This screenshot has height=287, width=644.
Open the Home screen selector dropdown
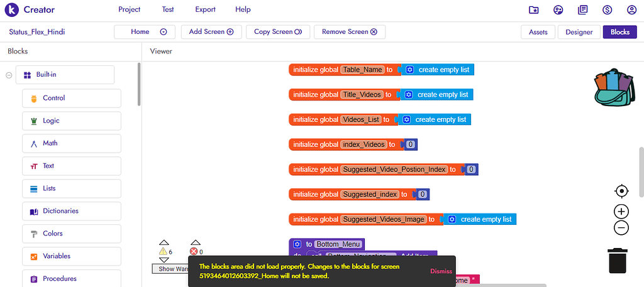point(145,32)
